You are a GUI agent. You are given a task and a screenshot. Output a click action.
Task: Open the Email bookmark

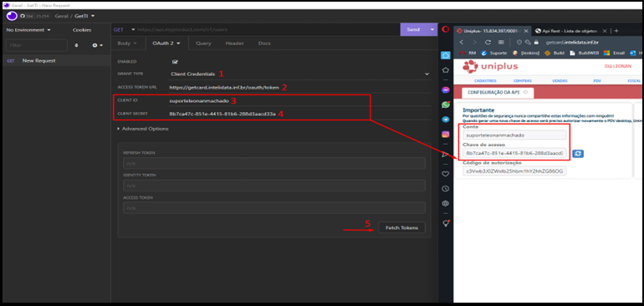(615, 53)
